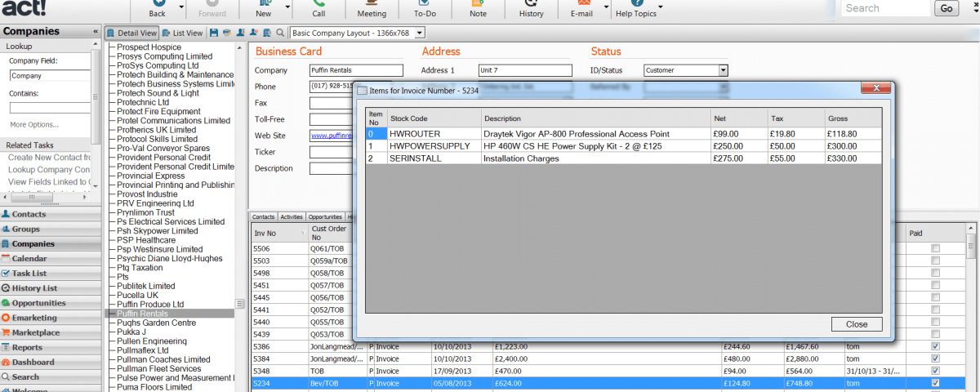Image resolution: width=980 pixels, height=392 pixels.
Task: Sort invoices by Inv No column header
Action: (279, 233)
